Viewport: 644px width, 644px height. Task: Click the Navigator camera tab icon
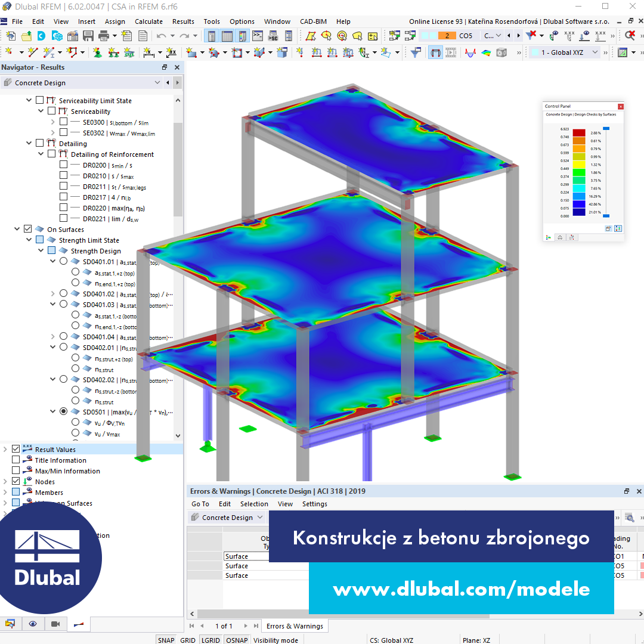tap(55, 624)
